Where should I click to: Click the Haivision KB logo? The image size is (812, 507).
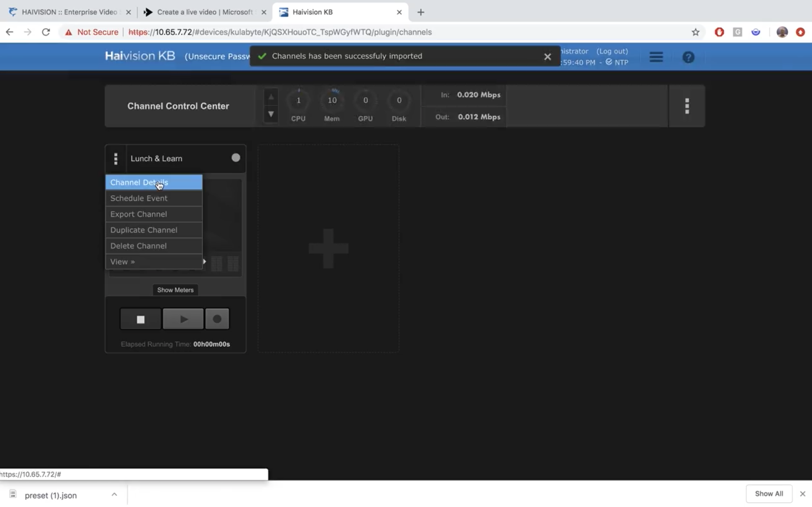[x=140, y=56]
